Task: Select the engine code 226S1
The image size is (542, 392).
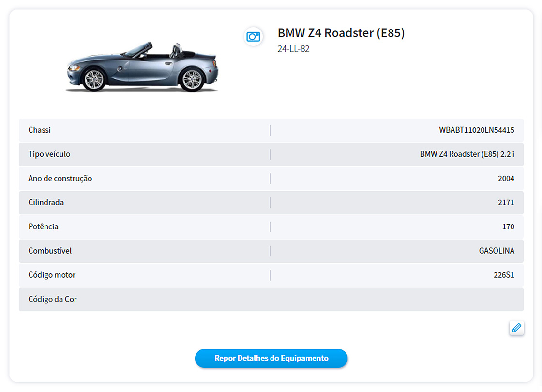Action: (503, 275)
